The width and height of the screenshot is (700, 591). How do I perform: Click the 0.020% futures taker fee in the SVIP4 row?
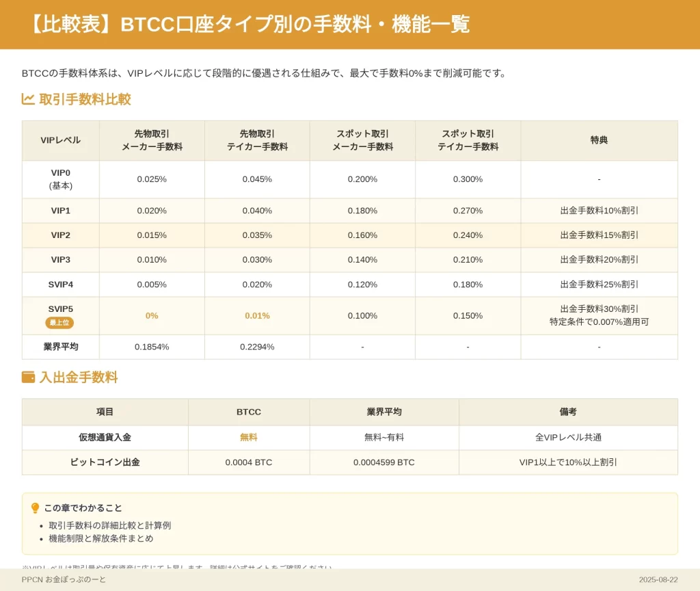[x=257, y=284]
